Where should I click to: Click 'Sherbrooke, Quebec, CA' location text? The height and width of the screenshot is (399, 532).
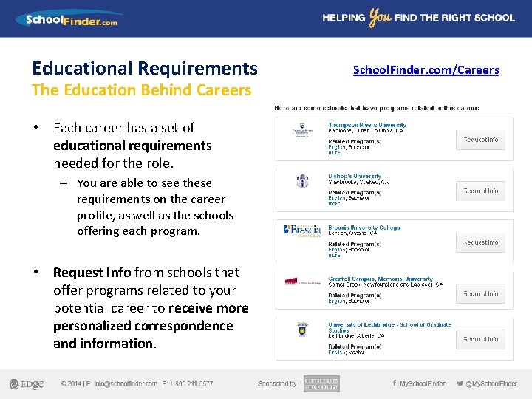[358, 182]
